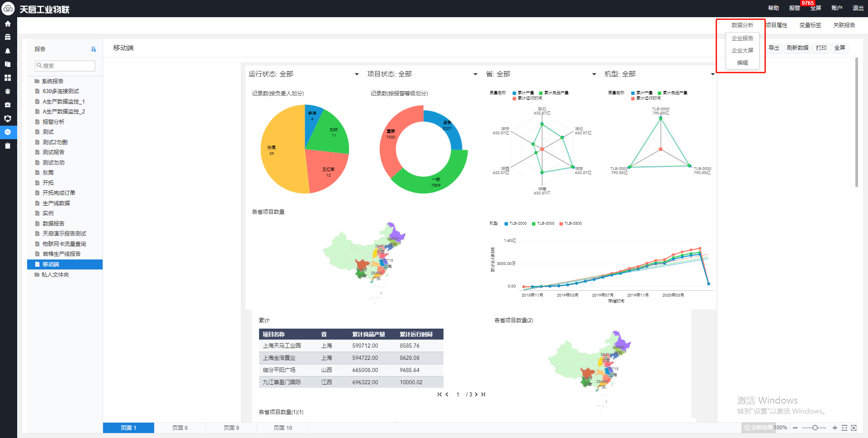
Task: Click the 打印 button
Action: pos(821,48)
